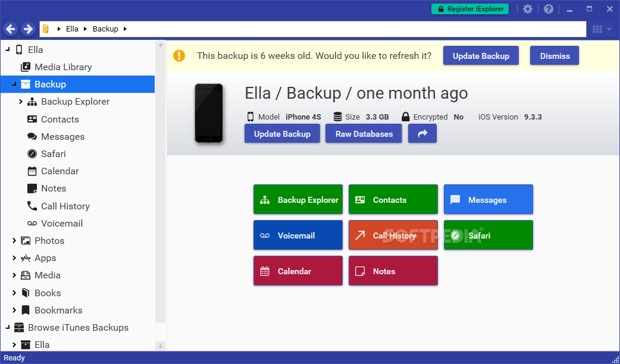Expand the Ella backup under iTunes Backups
This screenshot has width=620, height=364.
[14, 344]
